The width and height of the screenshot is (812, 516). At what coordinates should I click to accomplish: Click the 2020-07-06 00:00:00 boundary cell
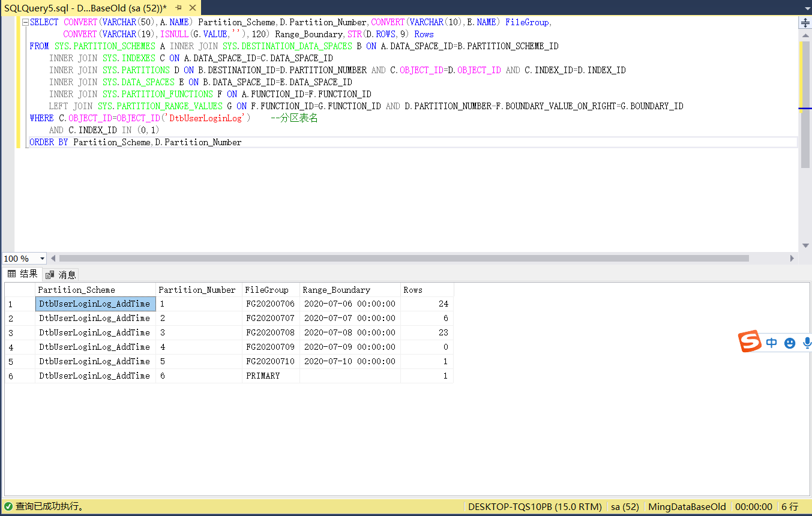(350, 304)
